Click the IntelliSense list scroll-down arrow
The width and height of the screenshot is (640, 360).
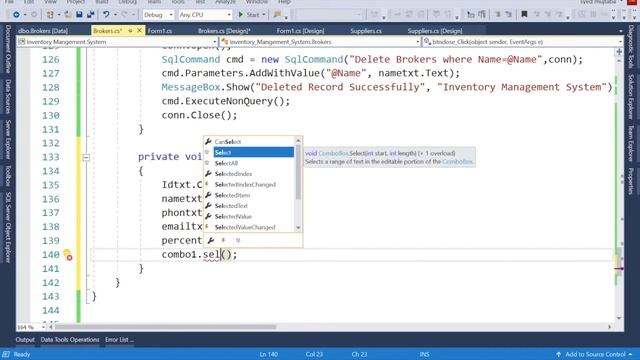pos(298,228)
